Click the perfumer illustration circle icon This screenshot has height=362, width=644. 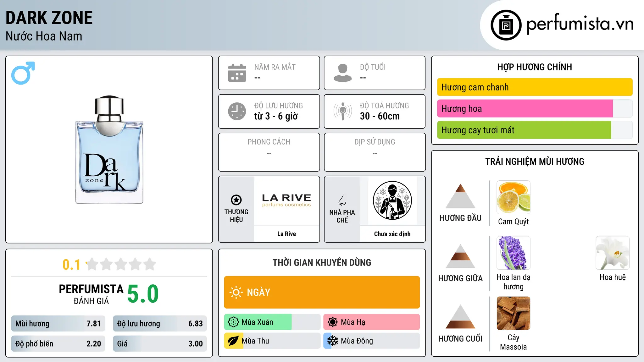(392, 200)
